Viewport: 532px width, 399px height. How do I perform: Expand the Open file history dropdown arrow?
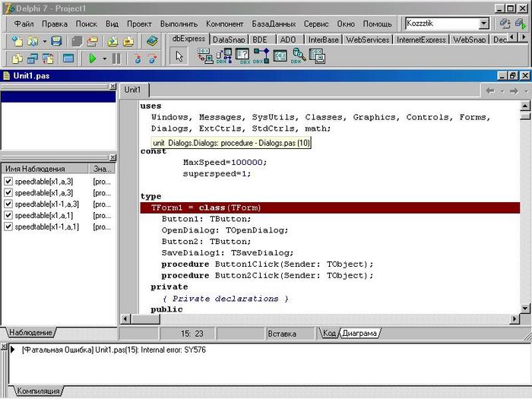[x=44, y=41]
